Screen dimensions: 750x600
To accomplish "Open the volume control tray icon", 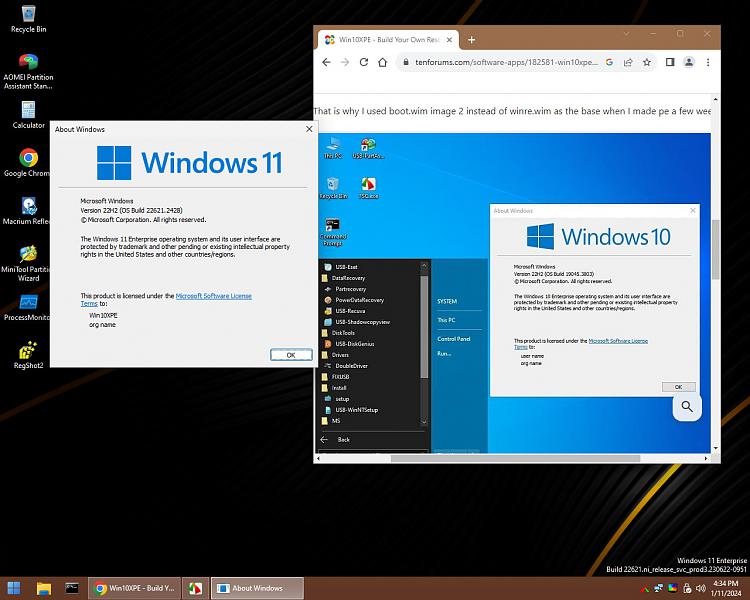I will coord(701,589).
